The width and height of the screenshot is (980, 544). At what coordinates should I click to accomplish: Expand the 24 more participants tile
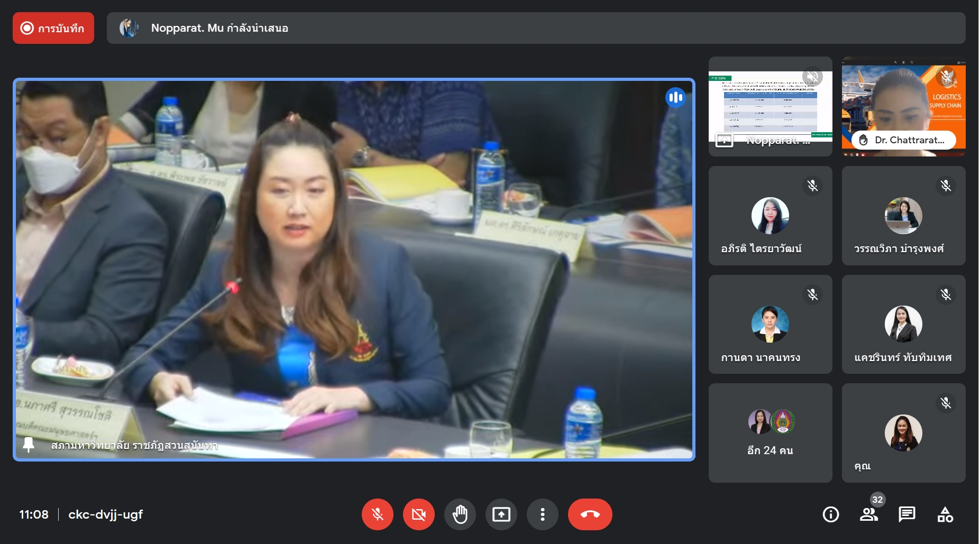click(770, 432)
